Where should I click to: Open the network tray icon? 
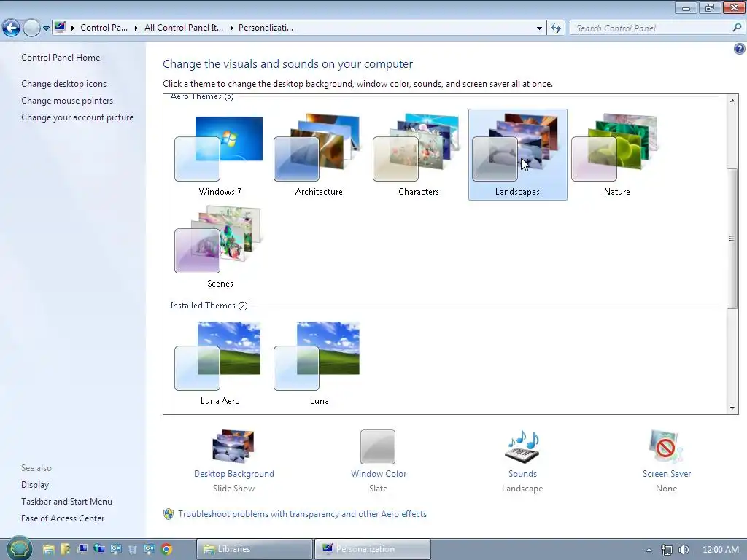667,550
